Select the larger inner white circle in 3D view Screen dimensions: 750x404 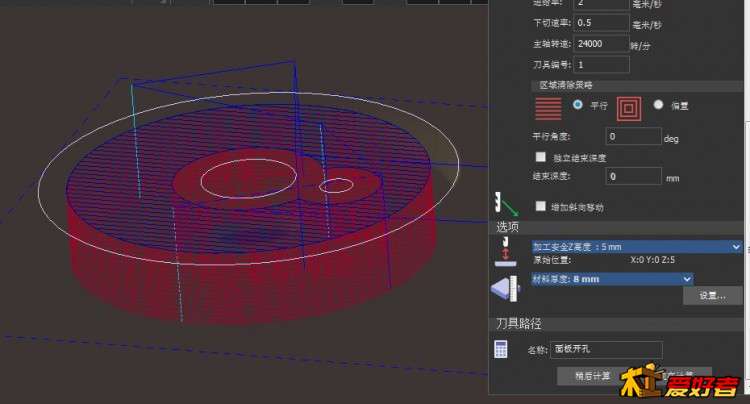[x=249, y=178]
